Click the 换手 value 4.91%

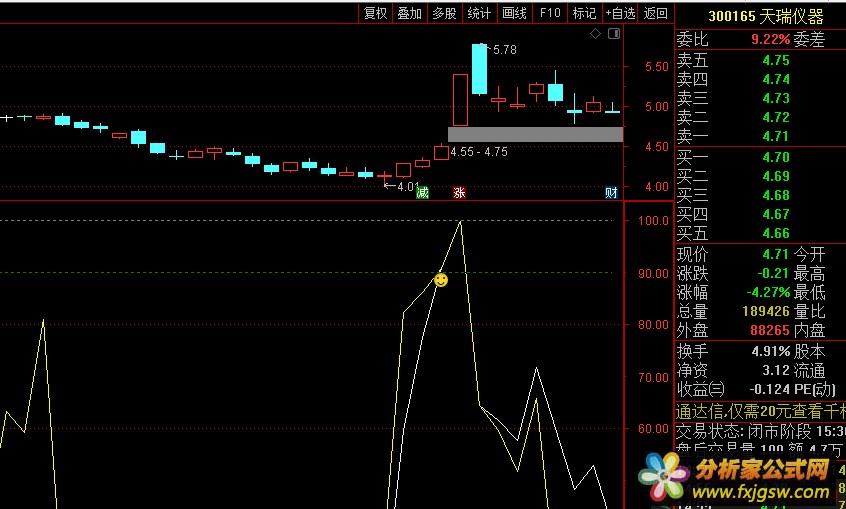point(771,351)
